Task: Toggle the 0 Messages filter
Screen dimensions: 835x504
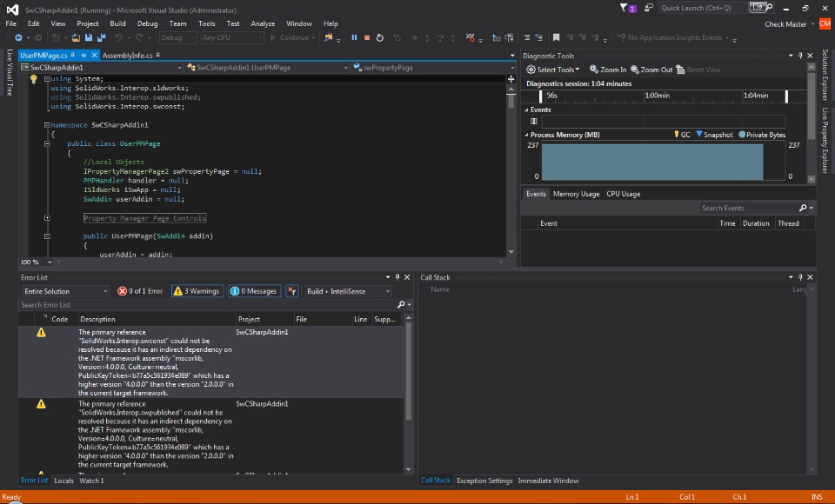Action: click(254, 291)
